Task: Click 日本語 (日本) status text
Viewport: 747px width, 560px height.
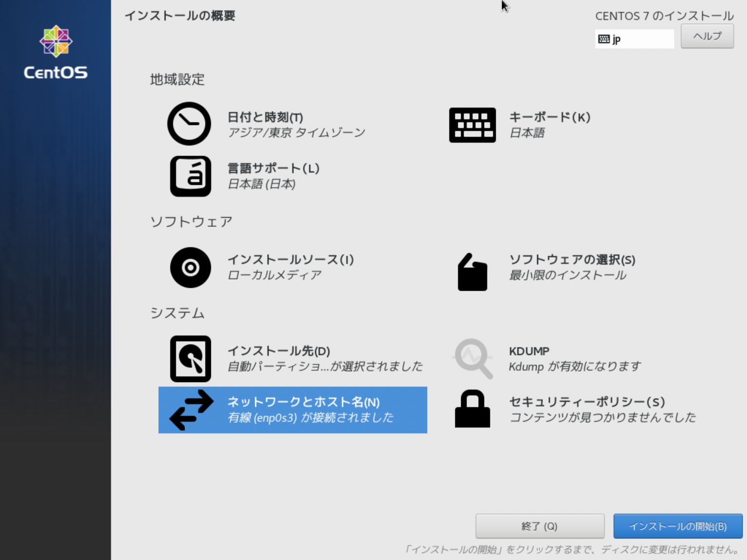Action: (x=261, y=184)
